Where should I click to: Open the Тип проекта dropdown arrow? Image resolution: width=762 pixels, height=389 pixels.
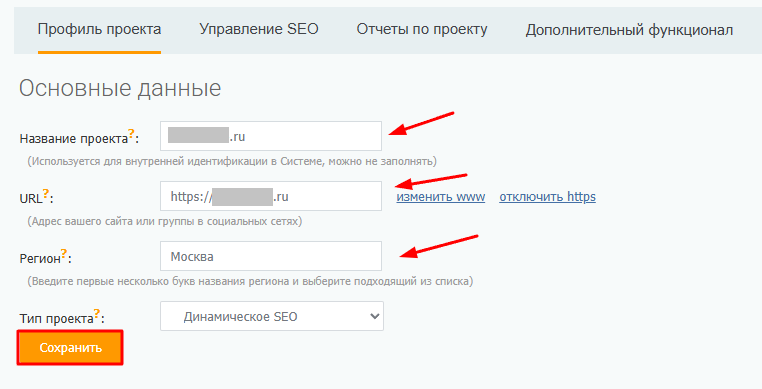pos(374,317)
